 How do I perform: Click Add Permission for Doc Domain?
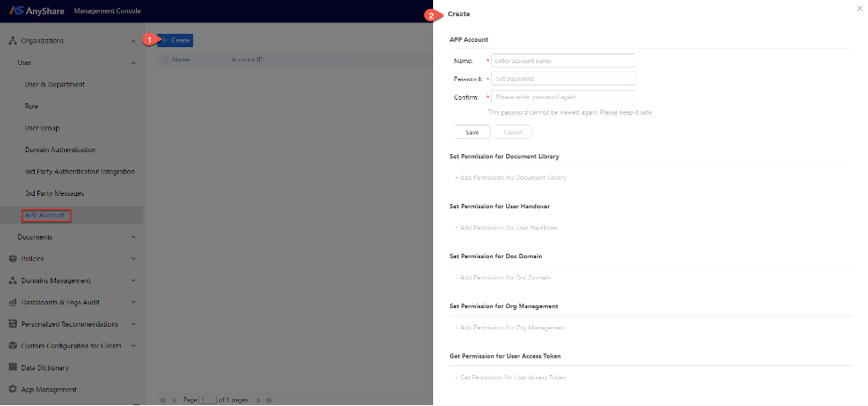(x=502, y=278)
